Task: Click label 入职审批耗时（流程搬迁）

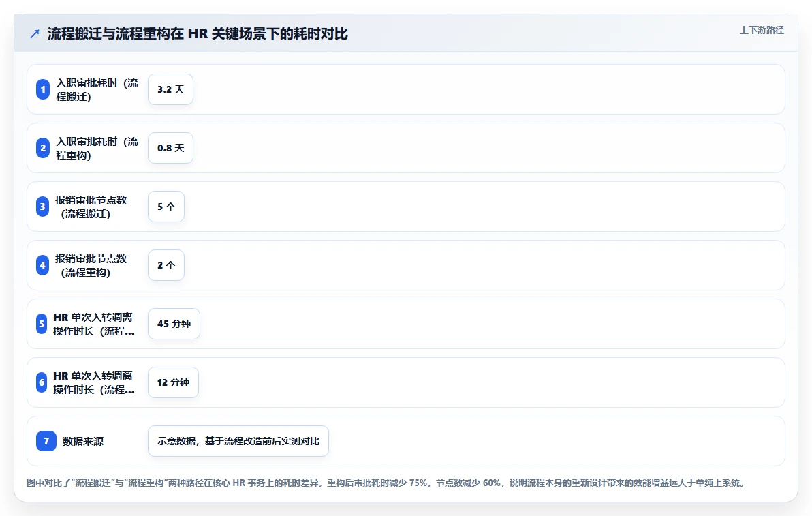Action: click(x=97, y=89)
